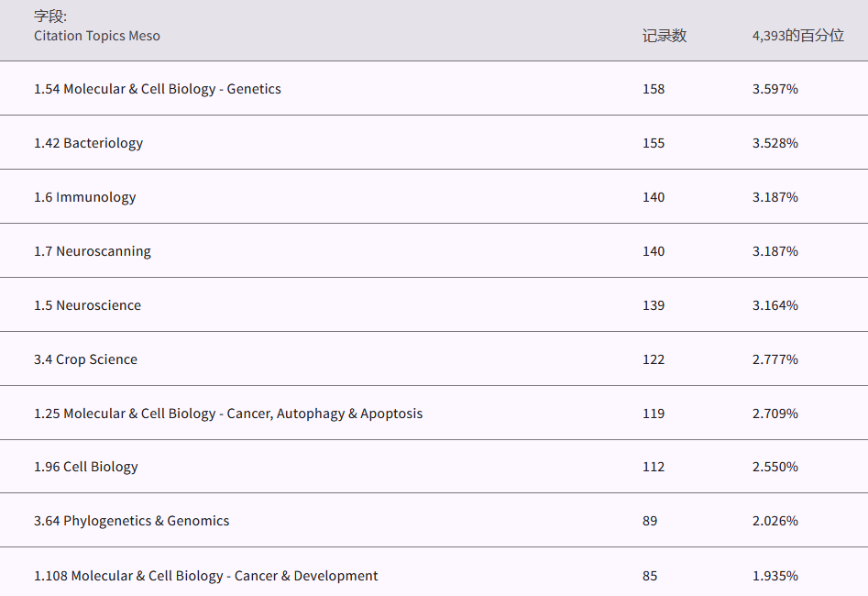Viewport: 868px width, 596px height.
Task: Click the 1.935% percentage value
Action: pos(775,576)
